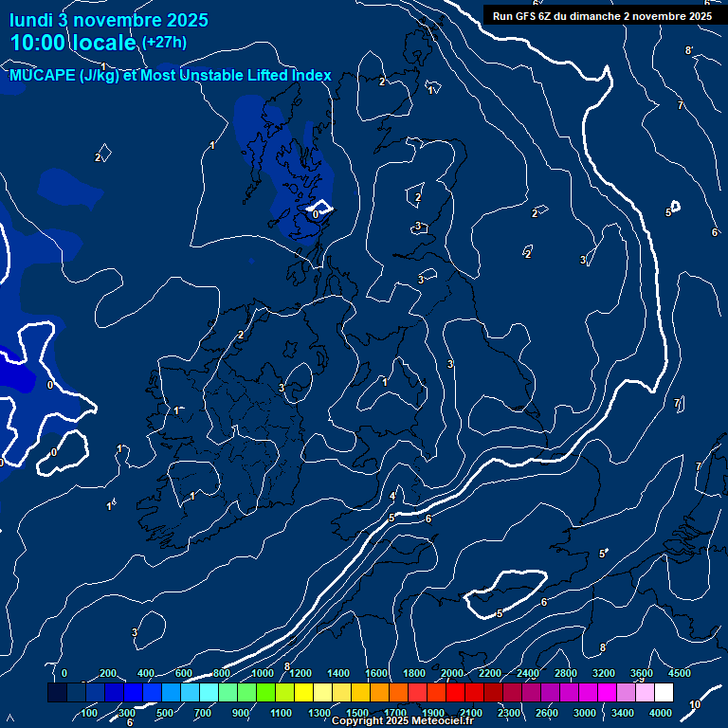
Task: Click the '10' contour label at bottom right
Action: [x=695, y=704]
